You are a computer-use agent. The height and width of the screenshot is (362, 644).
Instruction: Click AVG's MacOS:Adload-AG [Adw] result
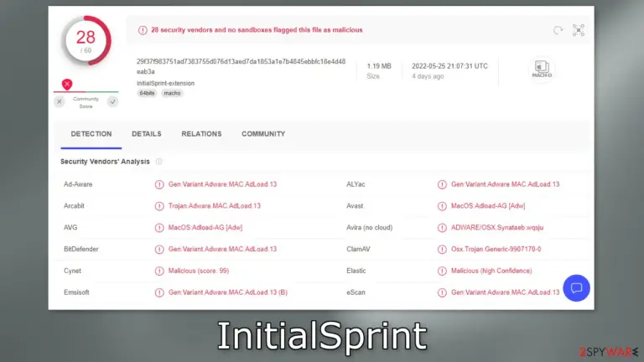[x=205, y=227]
